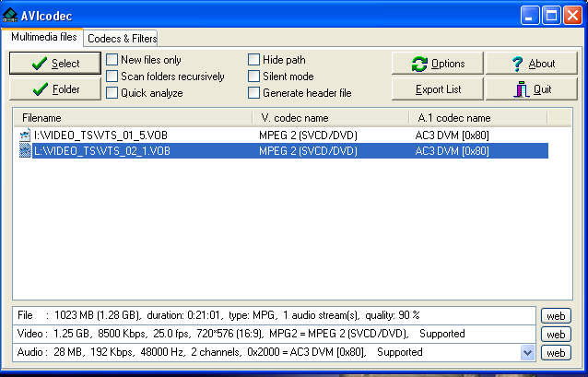Screen dimensions: 588x377
Task: Sort by the Filename column header
Action: pyautogui.click(x=133, y=118)
